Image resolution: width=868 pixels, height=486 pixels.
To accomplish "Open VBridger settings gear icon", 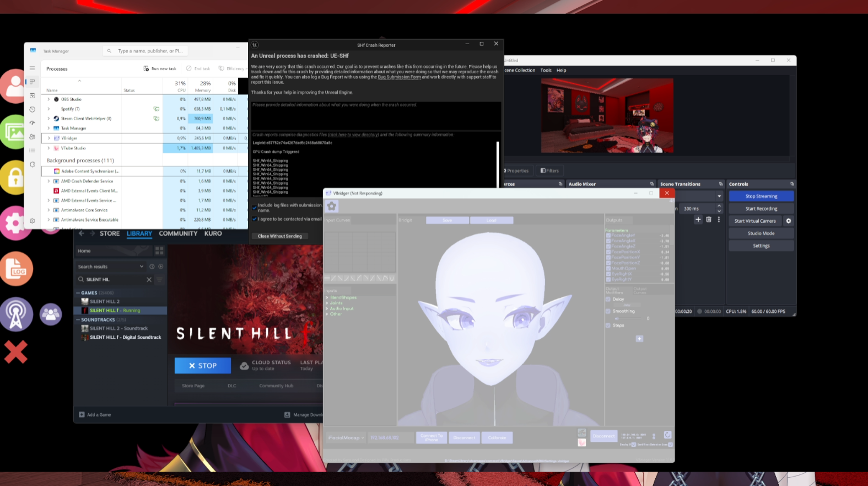I will pyautogui.click(x=332, y=206).
